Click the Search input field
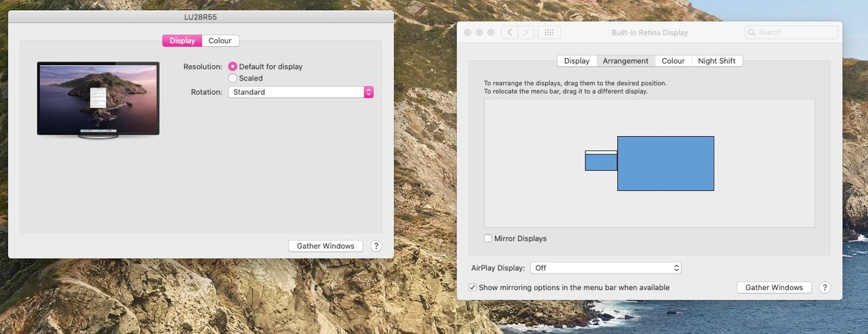 (791, 32)
